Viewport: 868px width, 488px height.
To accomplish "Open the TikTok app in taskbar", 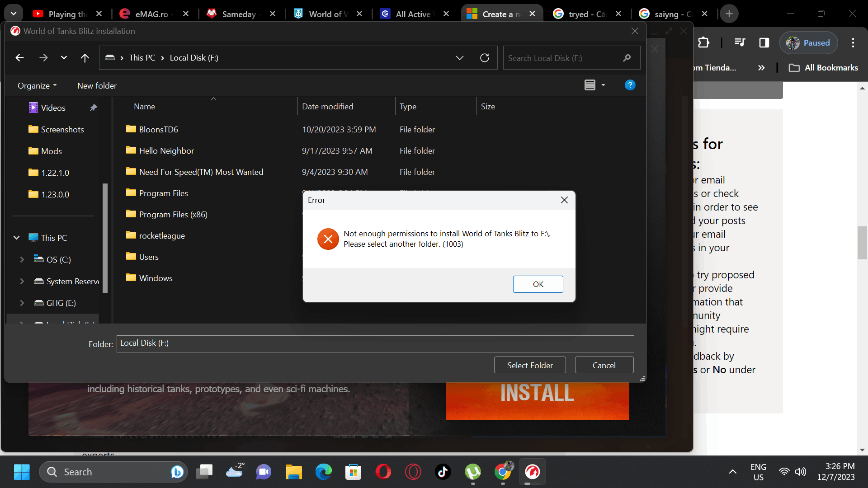I will (443, 472).
